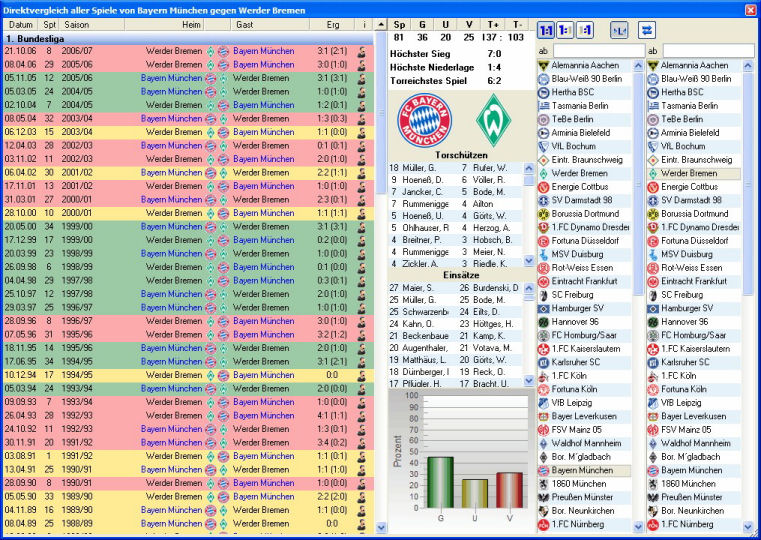The height and width of the screenshot is (540, 761).
Task: Close the Direktvergleich window
Action: pos(750,10)
